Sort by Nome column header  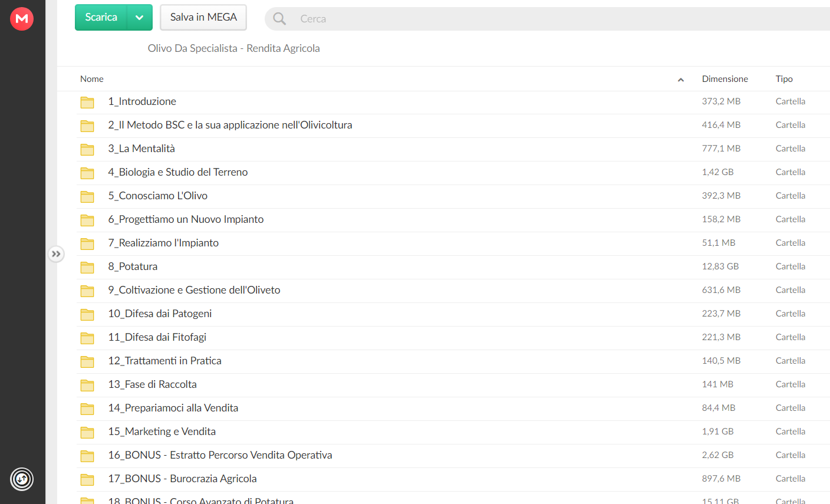(x=92, y=79)
